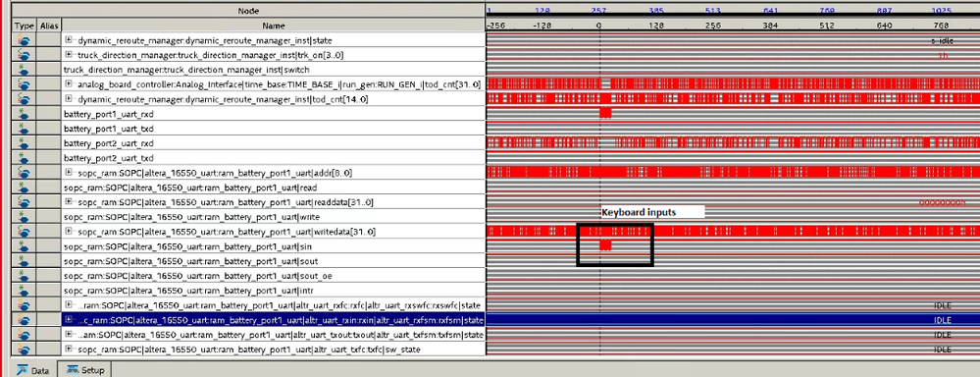The height and width of the screenshot is (377, 980).
Task: Click the type icon for uart sout_oe row
Action: 25,276
